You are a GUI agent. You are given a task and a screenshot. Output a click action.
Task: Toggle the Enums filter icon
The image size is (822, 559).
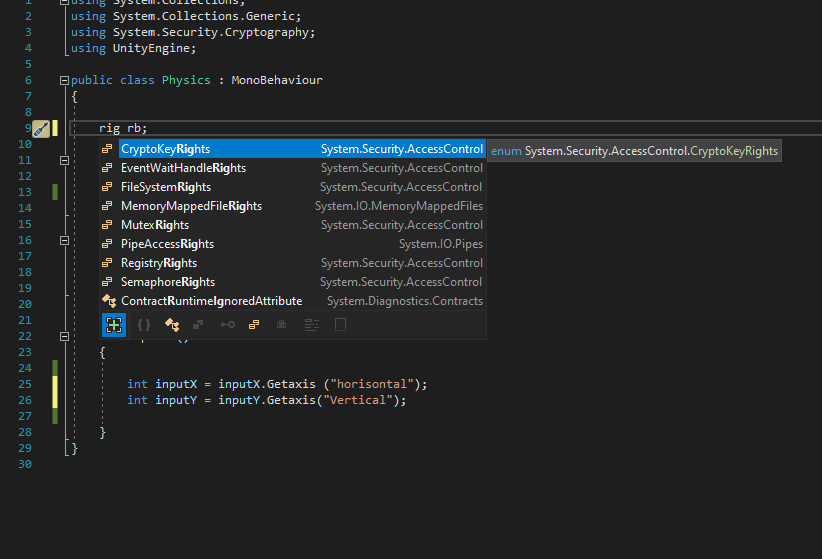tap(254, 325)
